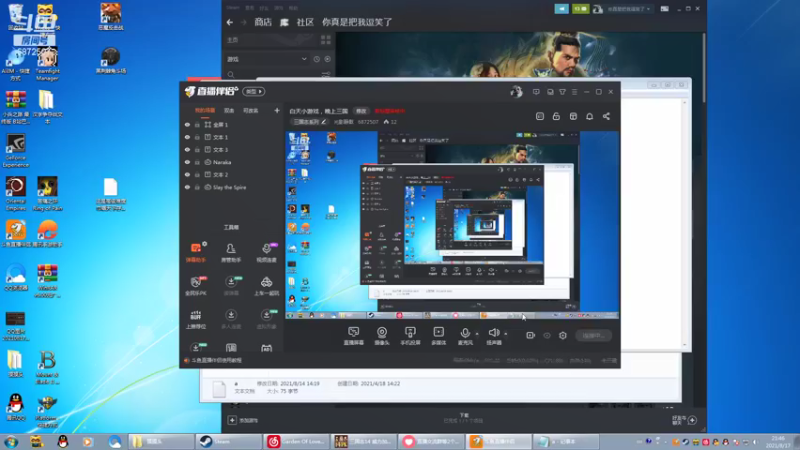Open the tutorial link in status bar
Image resolution: width=800 pixels, height=450 pixels.
pos(216,360)
